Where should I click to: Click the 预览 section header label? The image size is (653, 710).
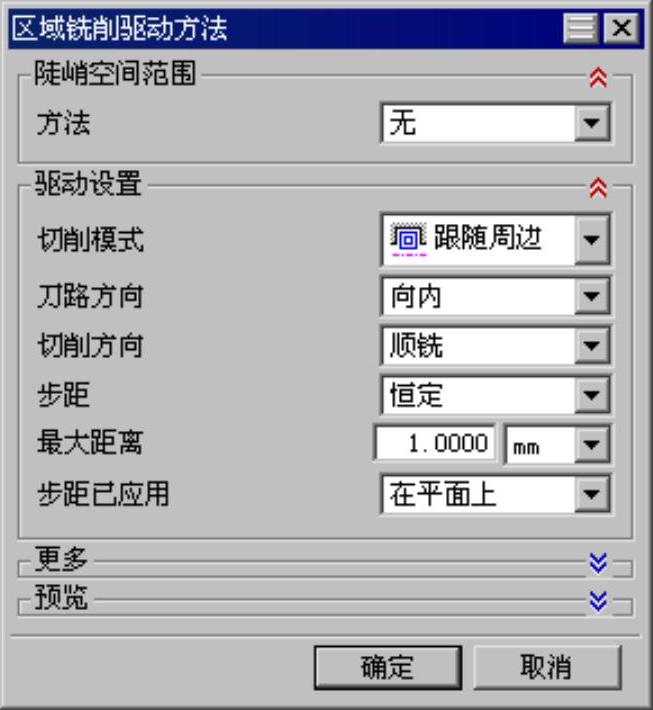[x=61, y=597]
